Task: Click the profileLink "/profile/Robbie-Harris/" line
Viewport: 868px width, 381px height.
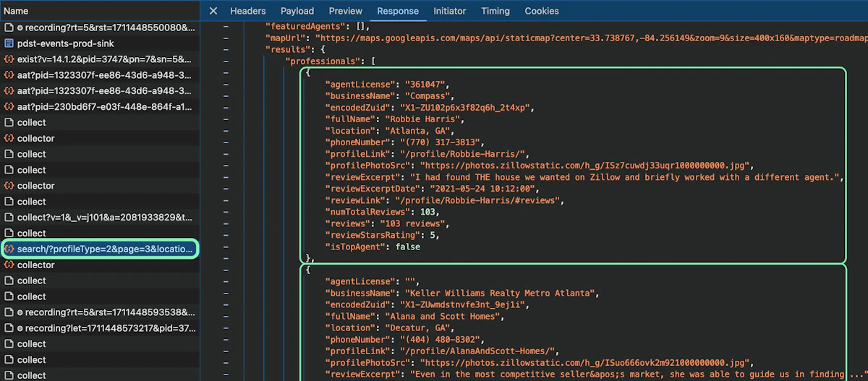Action: [x=428, y=154]
